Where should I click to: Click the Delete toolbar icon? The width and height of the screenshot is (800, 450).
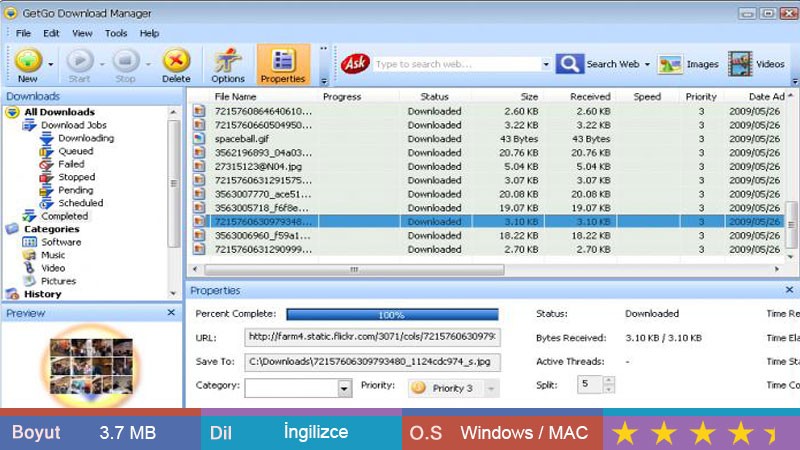tap(176, 60)
